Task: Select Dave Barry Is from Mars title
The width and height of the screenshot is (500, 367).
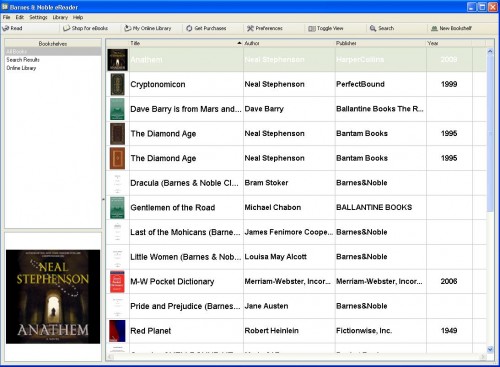Action: tap(186, 109)
